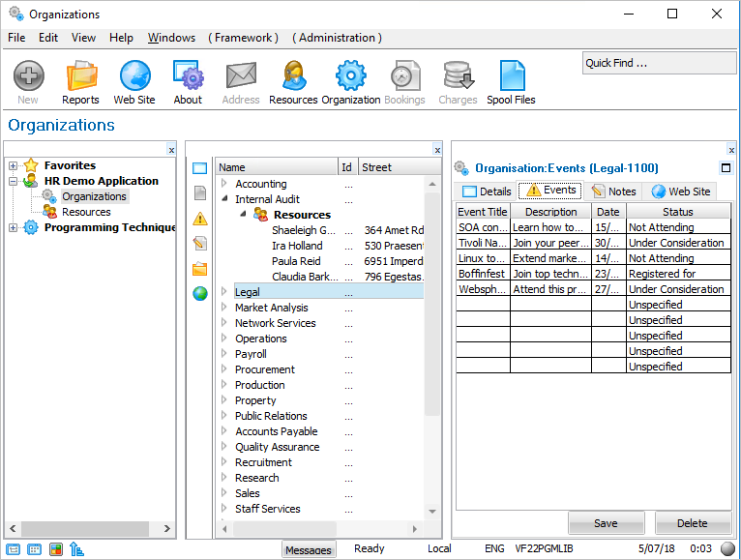Select Resources in the left navigation tree
Viewport: 741px width, 560px height.
[x=86, y=212]
